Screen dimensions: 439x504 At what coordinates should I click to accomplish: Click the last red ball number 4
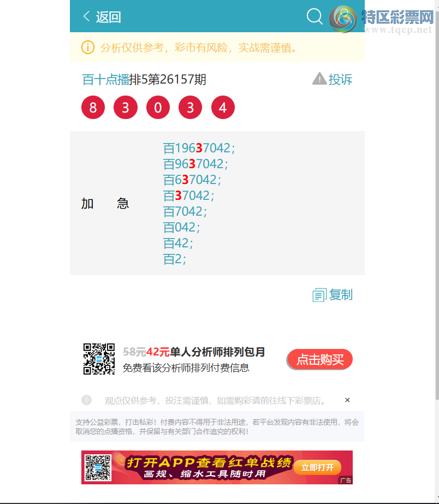(223, 108)
